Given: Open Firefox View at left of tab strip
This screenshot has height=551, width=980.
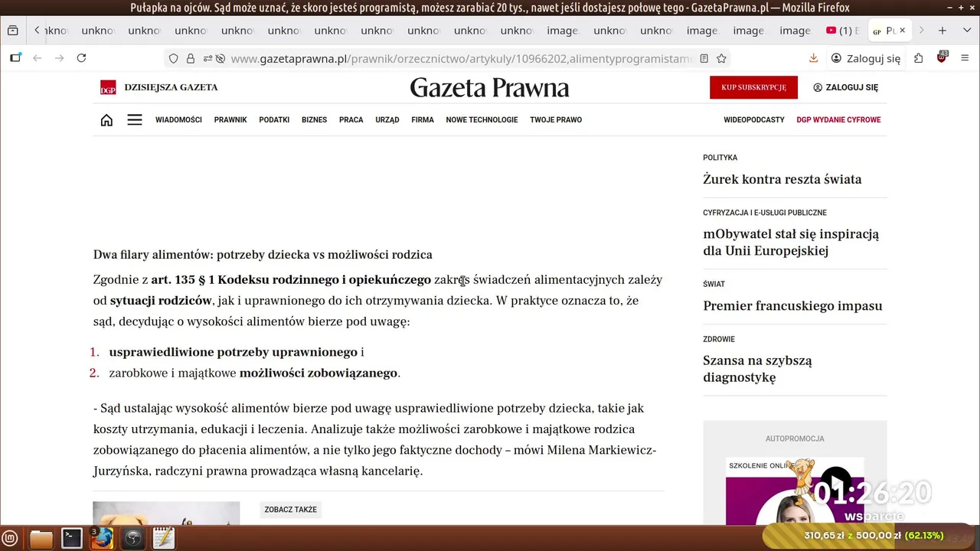Looking at the screenshot, I should pyautogui.click(x=12, y=31).
